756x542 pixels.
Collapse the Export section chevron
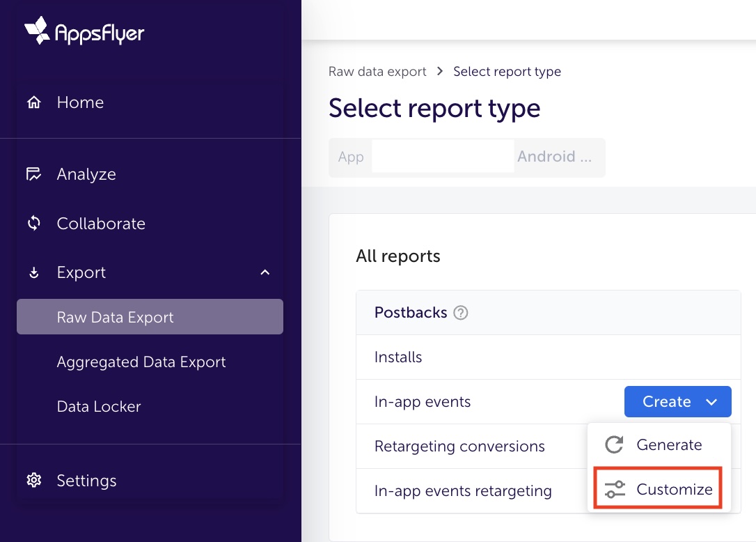pos(265,272)
